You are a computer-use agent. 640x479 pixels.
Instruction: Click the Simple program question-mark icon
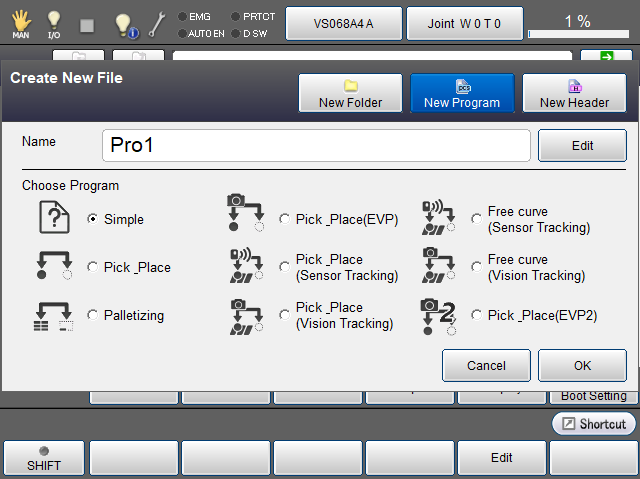tap(54, 219)
